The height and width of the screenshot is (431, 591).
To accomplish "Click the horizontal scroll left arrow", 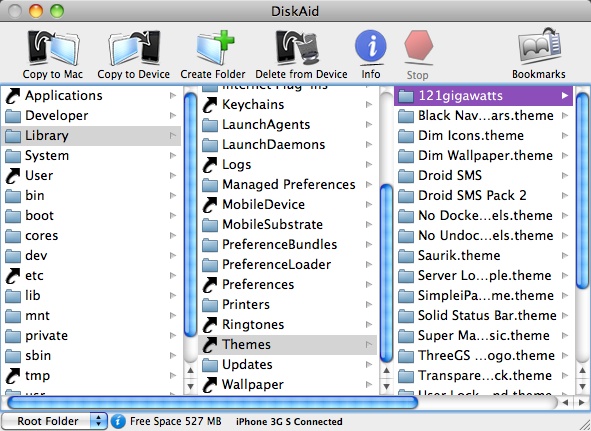I will pos(565,403).
